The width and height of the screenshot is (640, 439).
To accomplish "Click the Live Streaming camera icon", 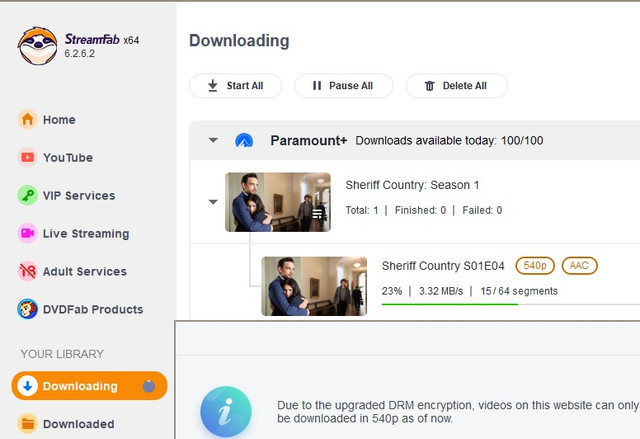I will pos(28,234).
